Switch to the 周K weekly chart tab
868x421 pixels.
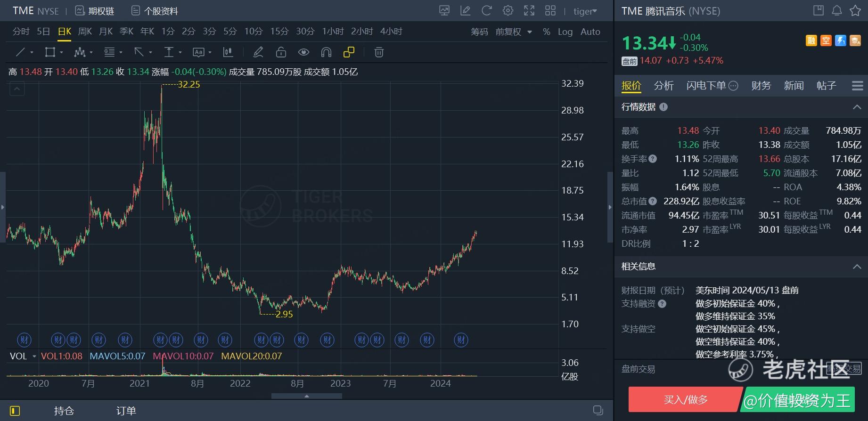(85, 32)
